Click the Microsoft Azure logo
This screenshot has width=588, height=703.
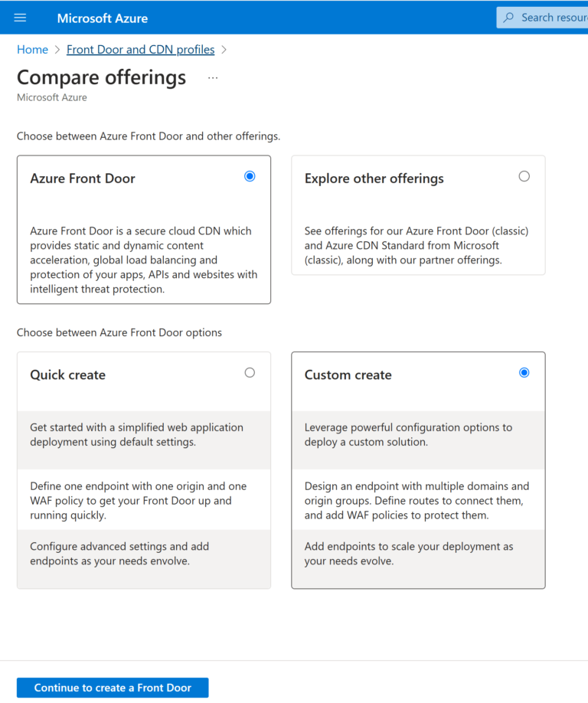click(102, 18)
